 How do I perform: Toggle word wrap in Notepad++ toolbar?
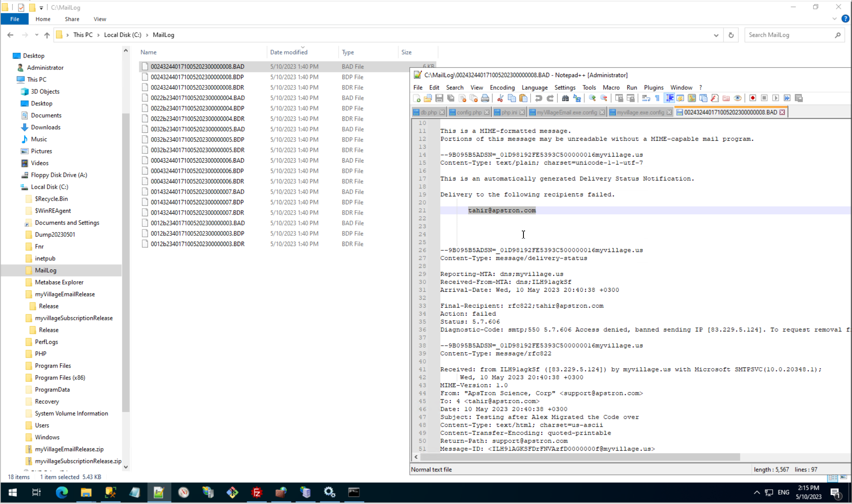click(x=646, y=98)
